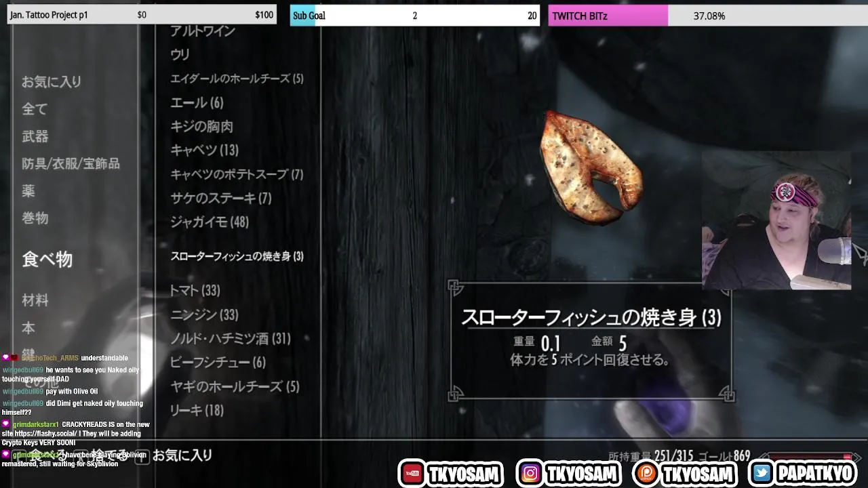Open the YouTube TKYOSAM social icon
The image size is (868, 488).
click(412, 474)
